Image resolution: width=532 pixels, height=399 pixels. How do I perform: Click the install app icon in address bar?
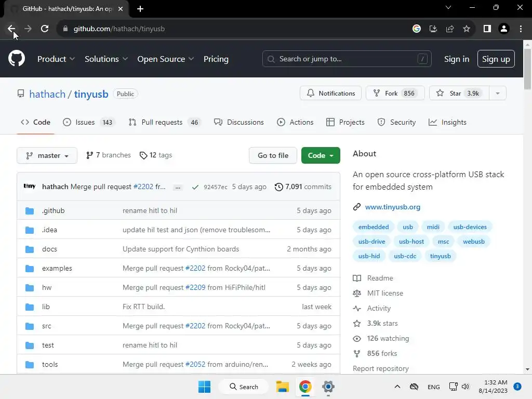(433, 29)
